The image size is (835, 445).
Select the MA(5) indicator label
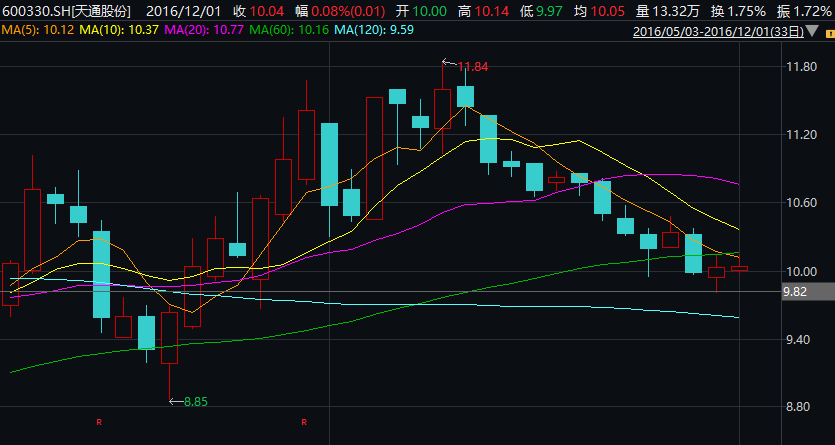pos(37,31)
